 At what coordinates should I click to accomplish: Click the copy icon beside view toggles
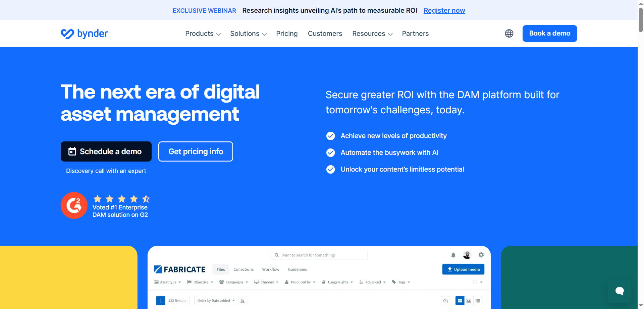(445, 301)
